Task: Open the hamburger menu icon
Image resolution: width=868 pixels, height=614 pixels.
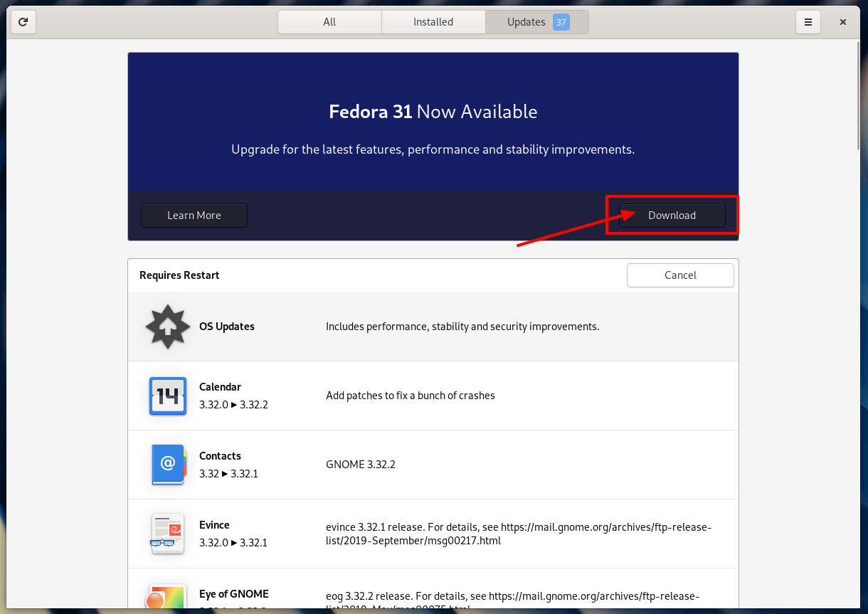Action: [808, 22]
